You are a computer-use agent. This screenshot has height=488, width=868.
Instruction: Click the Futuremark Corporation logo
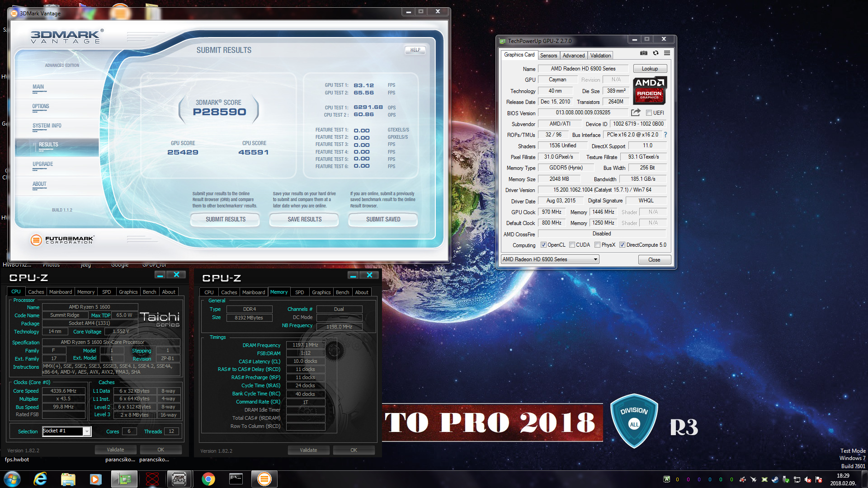tap(62, 240)
